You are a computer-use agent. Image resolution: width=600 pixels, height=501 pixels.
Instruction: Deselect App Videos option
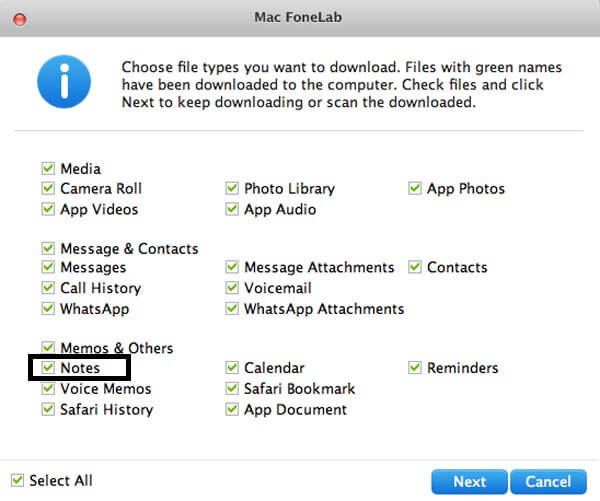pos(48,209)
